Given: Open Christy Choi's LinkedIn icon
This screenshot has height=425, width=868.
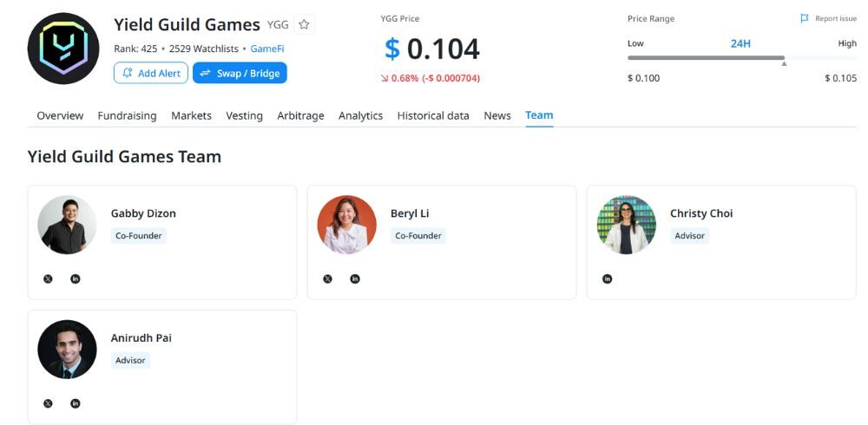Looking at the screenshot, I should click(x=608, y=279).
